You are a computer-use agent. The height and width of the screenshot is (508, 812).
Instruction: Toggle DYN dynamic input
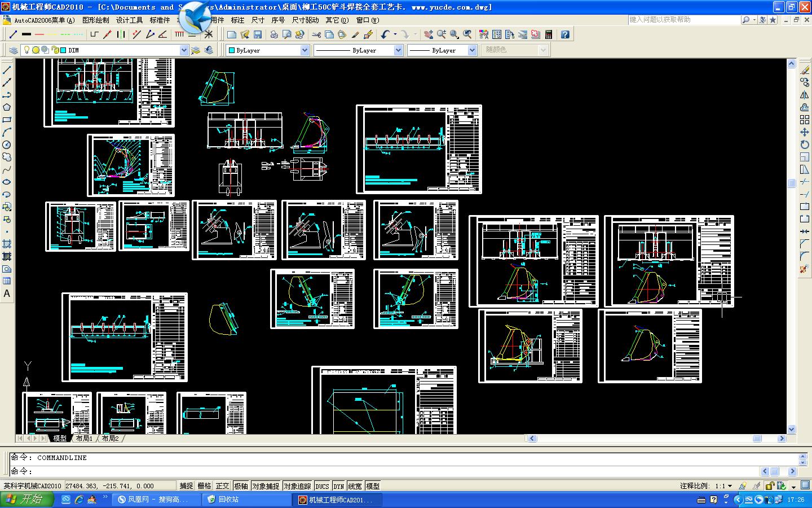(338, 486)
